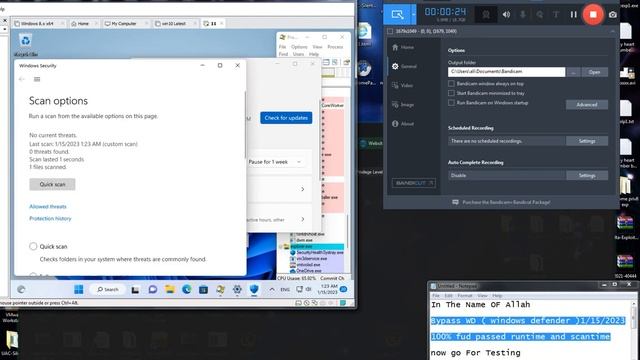640x360 pixels.
Task: Click the Quick scan button in Windows Security
Action: 52,184
